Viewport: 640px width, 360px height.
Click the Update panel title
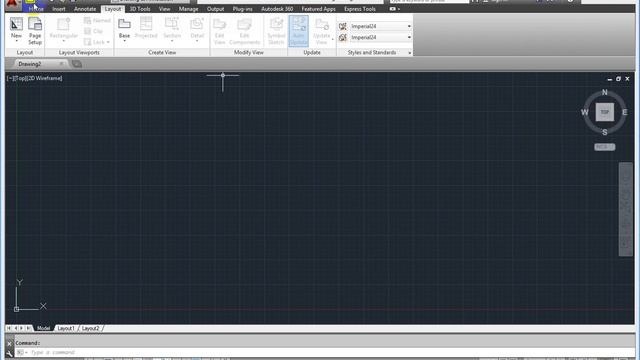pyautogui.click(x=312, y=53)
